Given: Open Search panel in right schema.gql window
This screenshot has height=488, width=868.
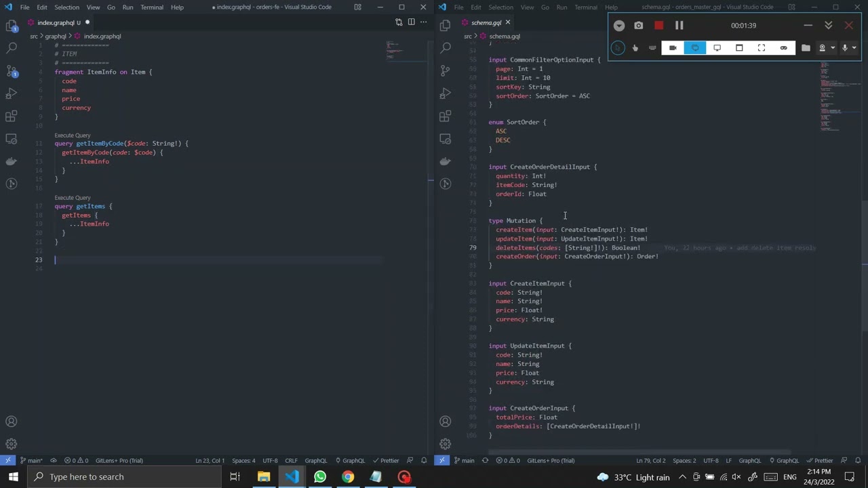Looking at the screenshot, I should (446, 48).
